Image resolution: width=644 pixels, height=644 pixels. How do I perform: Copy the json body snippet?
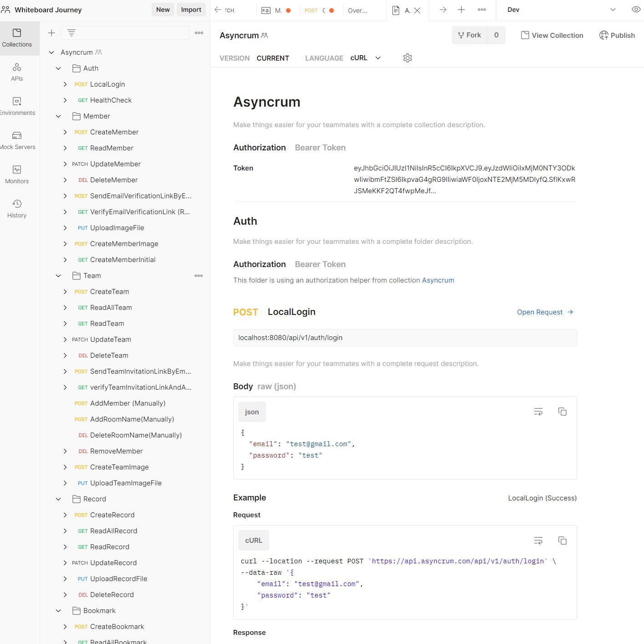point(562,412)
